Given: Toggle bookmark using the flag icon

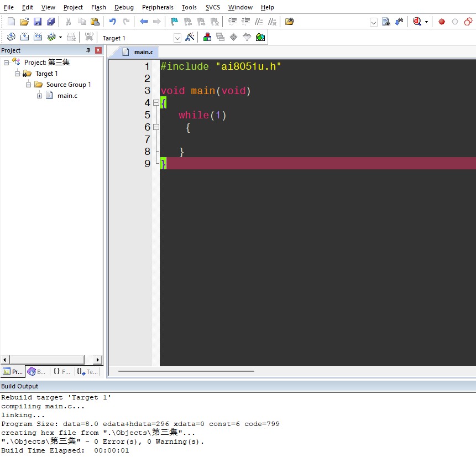Looking at the screenshot, I should 174,22.
